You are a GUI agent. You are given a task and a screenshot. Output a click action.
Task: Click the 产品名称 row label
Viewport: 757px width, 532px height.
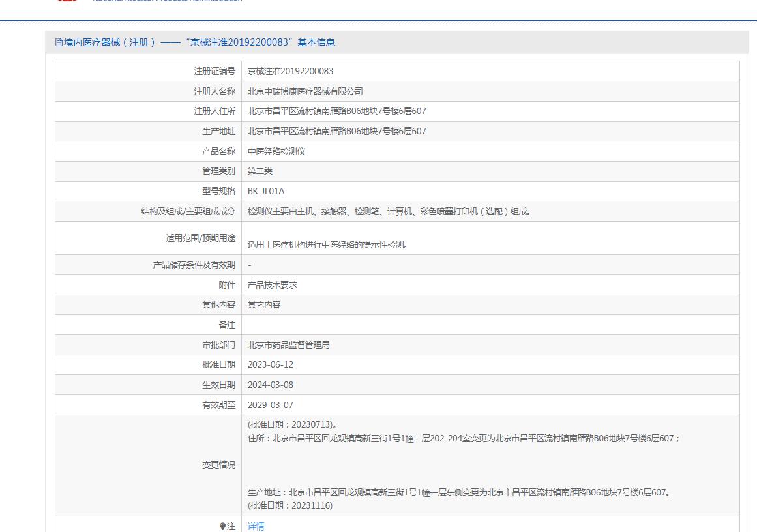coord(218,152)
